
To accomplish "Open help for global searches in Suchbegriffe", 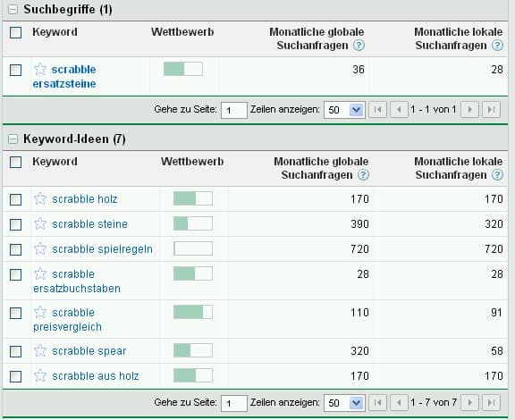I will point(359,46).
